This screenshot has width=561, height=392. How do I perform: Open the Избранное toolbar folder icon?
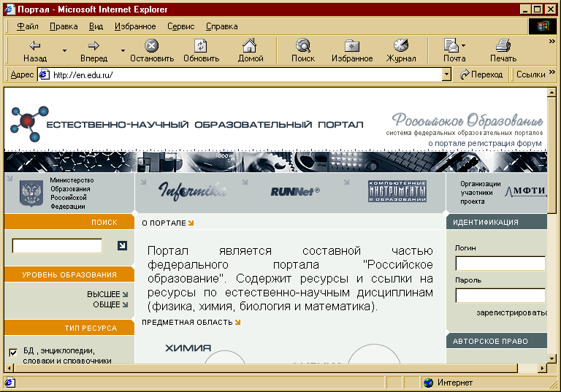pyautogui.click(x=352, y=50)
